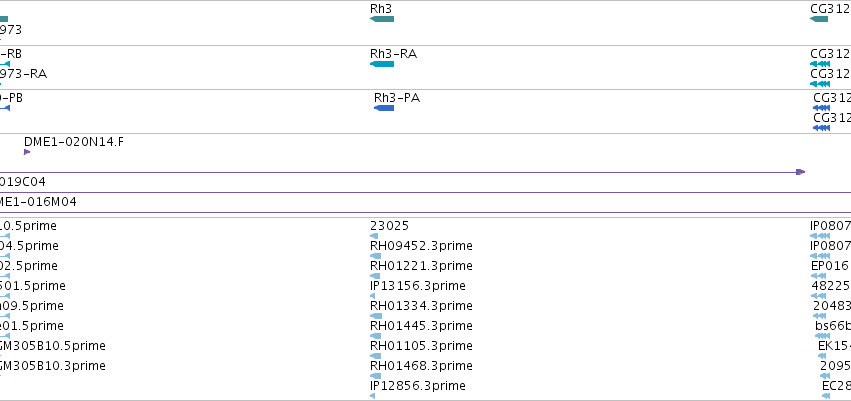Click the 23025 EST arrow glyph
The height and width of the screenshot is (401, 851).
[373, 236]
